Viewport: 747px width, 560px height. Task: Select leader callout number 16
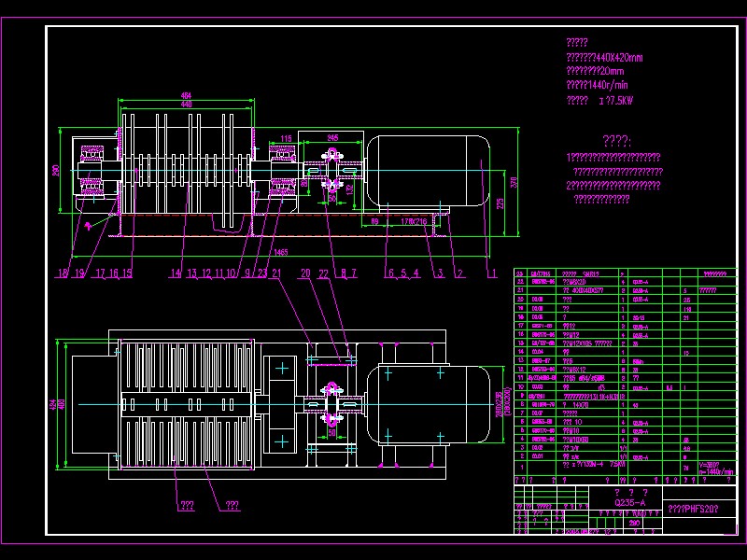point(114,273)
